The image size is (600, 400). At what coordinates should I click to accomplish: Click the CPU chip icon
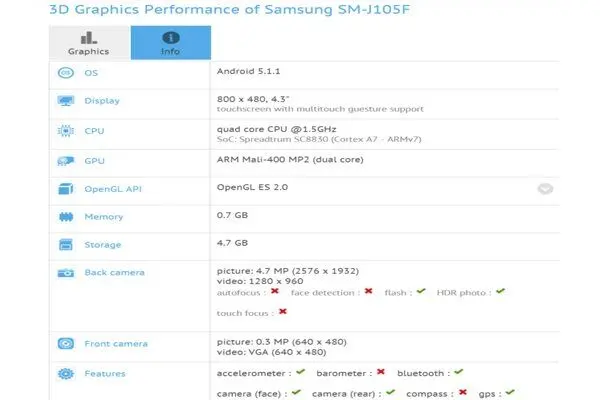point(66,131)
